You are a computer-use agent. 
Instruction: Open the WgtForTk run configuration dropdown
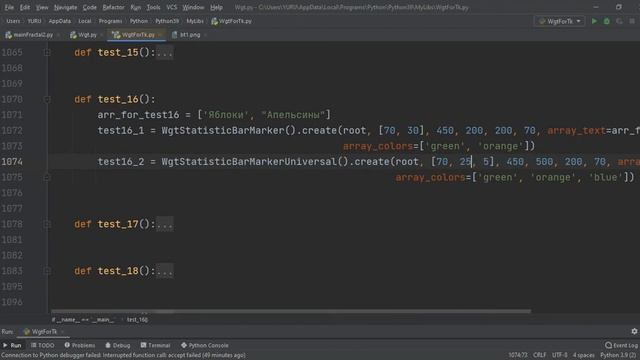pos(559,21)
